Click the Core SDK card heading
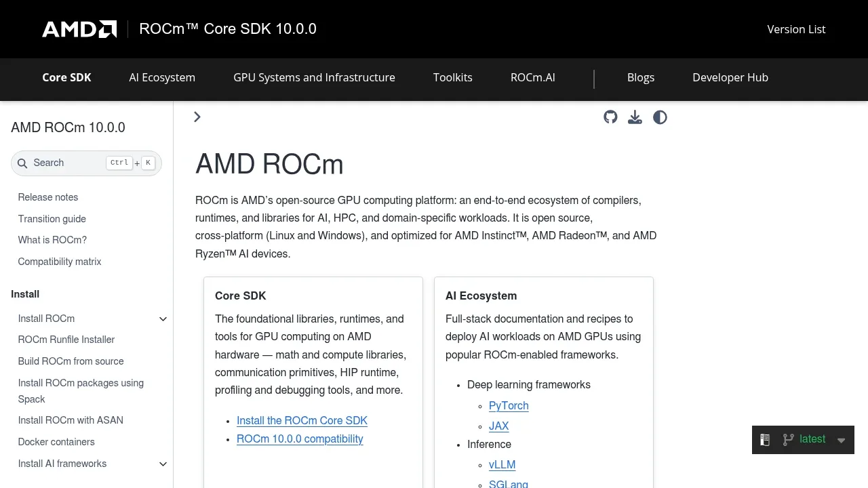The width and height of the screenshot is (868, 488). coord(241,296)
